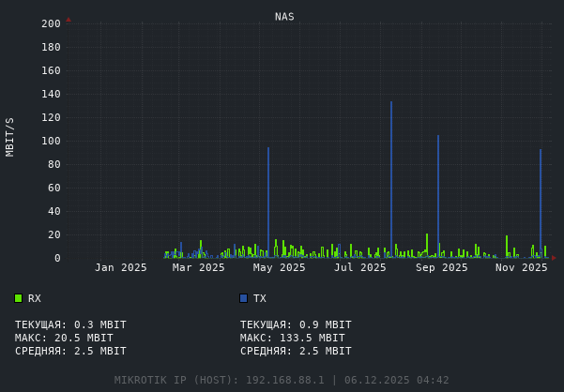
Task: Click the green RX legend swatch
Action: (x=18, y=298)
